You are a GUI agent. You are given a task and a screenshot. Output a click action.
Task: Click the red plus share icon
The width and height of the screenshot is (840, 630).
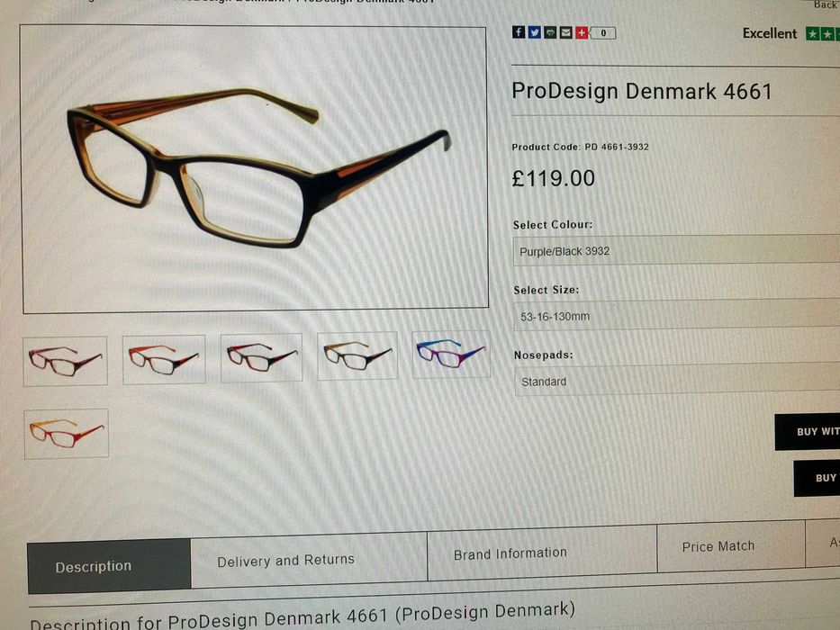(582, 33)
